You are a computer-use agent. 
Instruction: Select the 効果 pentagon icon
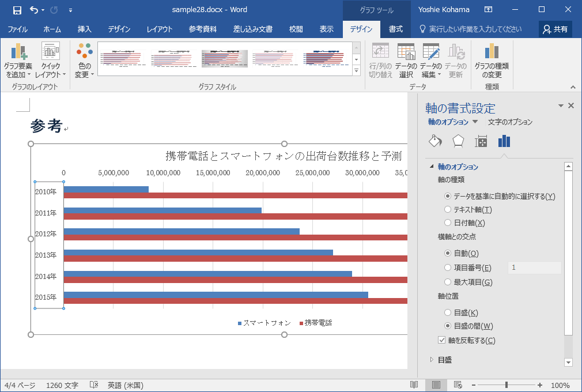coord(459,141)
